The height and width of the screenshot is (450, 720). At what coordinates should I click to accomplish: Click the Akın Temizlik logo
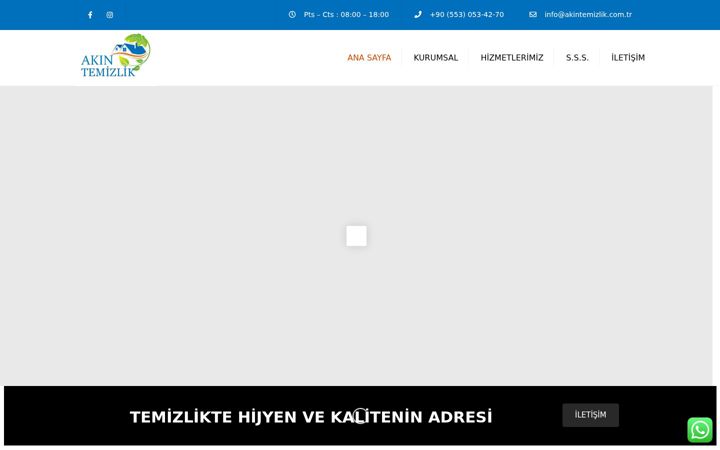(116, 55)
